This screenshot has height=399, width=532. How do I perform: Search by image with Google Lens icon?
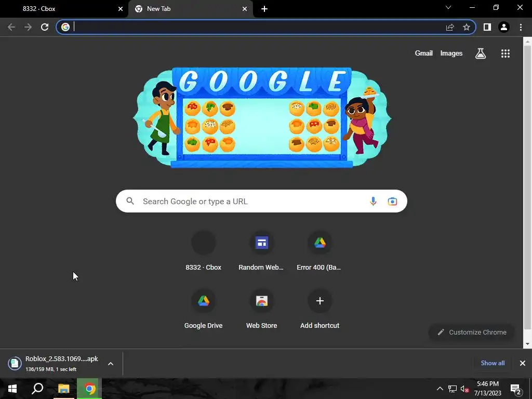(x=392, y=201)
